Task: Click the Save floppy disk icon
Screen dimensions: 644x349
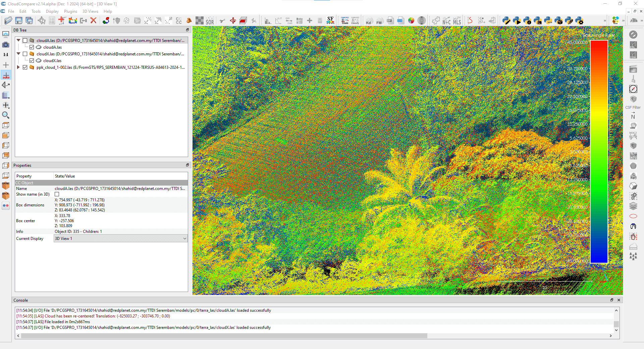Action: coord(19,21)
